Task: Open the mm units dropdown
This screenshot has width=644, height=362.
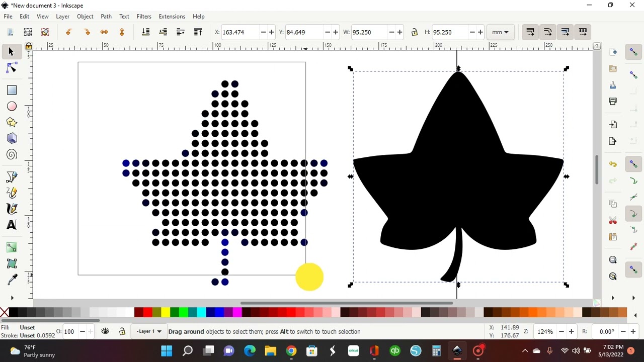Action: (500, 32)
